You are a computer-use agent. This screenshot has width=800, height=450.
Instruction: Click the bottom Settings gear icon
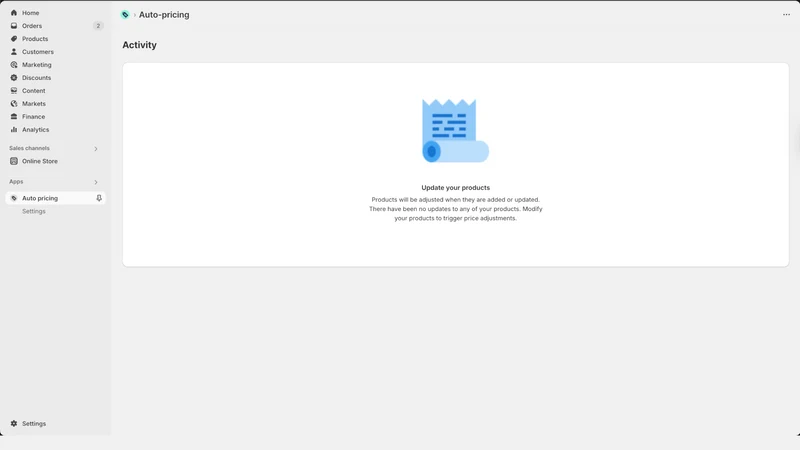click(x=14, y=423)
